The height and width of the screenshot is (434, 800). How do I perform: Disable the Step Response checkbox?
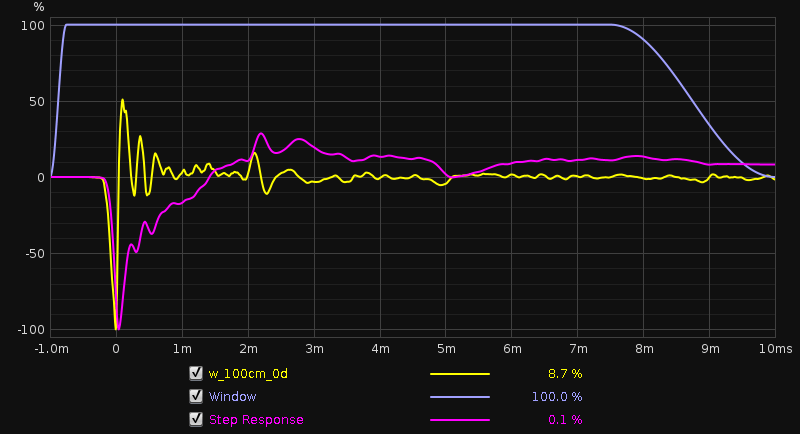(x=196, y=419)
